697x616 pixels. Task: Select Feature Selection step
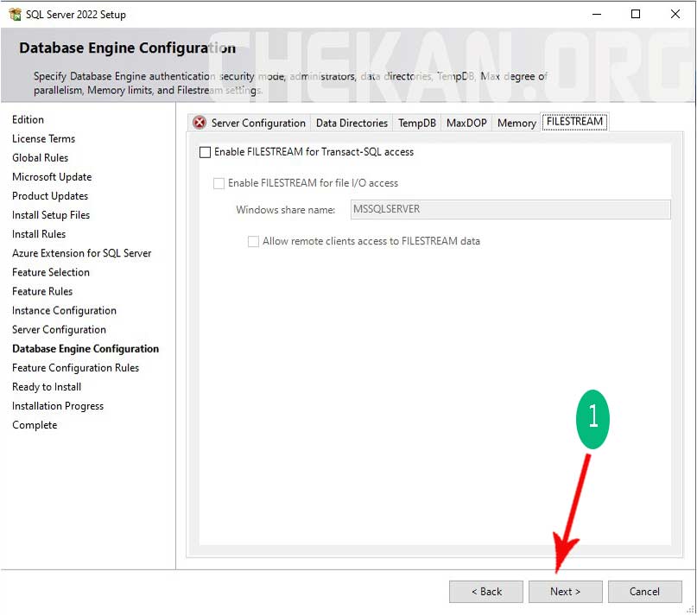[x=51, y=273]
